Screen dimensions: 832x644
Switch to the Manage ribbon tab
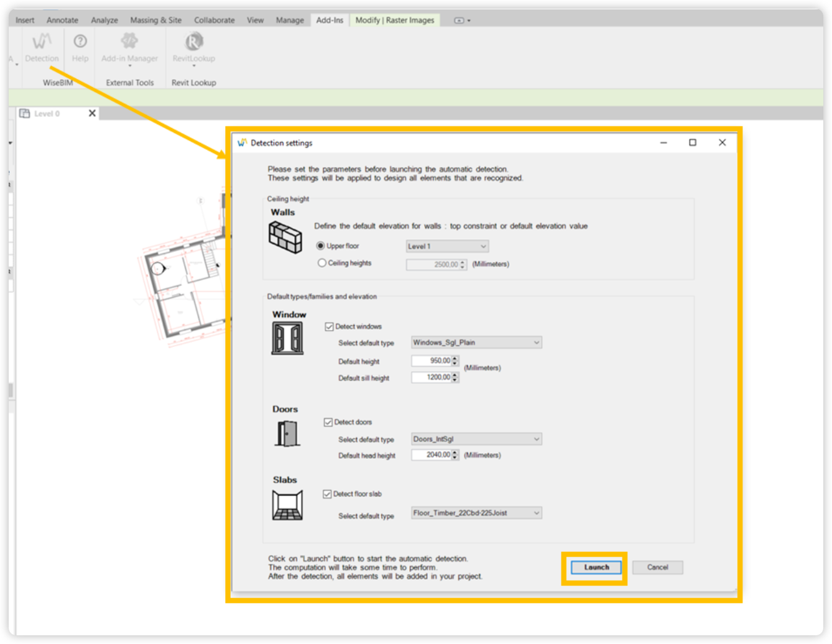[290, 20]
